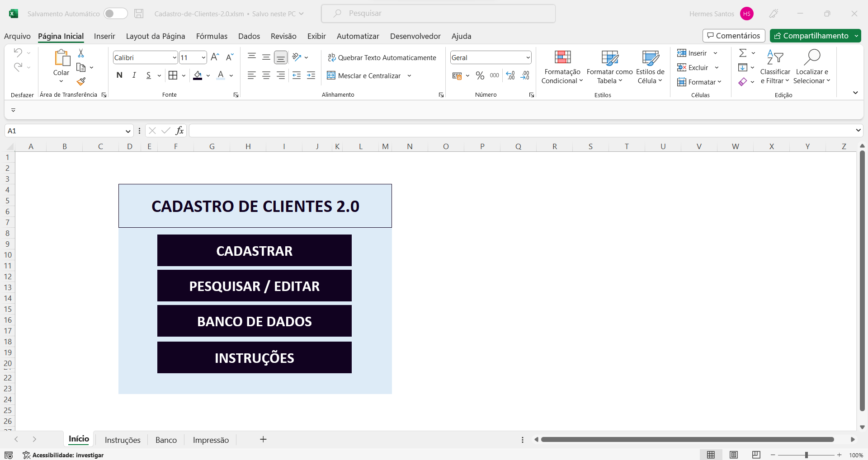Screen dimensions: 868x460
Task: Toggle bottom vertical alignment
Action: (281, 57)
